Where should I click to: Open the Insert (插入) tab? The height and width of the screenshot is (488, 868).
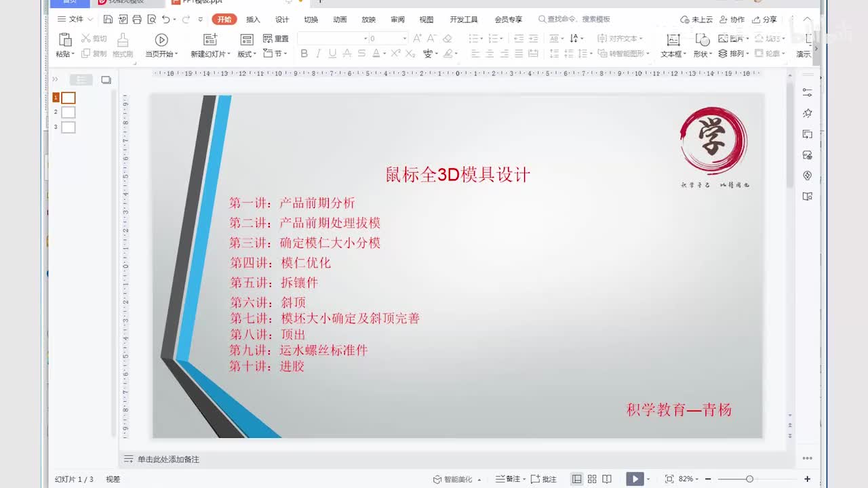253,19
